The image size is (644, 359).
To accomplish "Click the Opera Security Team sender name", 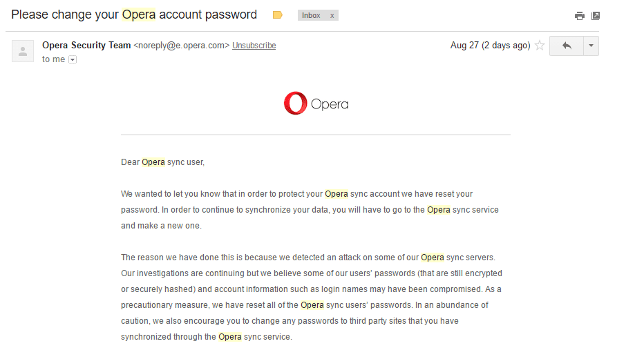I will pos(86,45).
